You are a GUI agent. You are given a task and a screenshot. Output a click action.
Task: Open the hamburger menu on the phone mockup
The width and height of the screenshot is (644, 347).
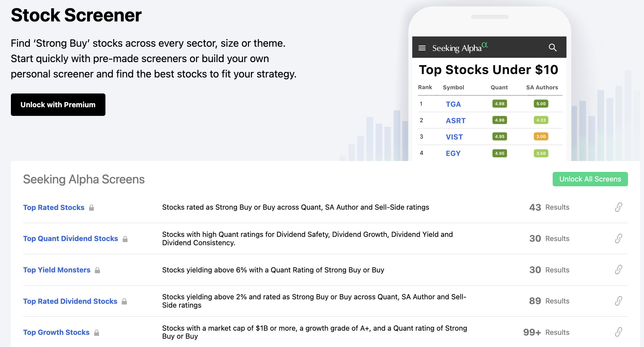pos(422,48)
